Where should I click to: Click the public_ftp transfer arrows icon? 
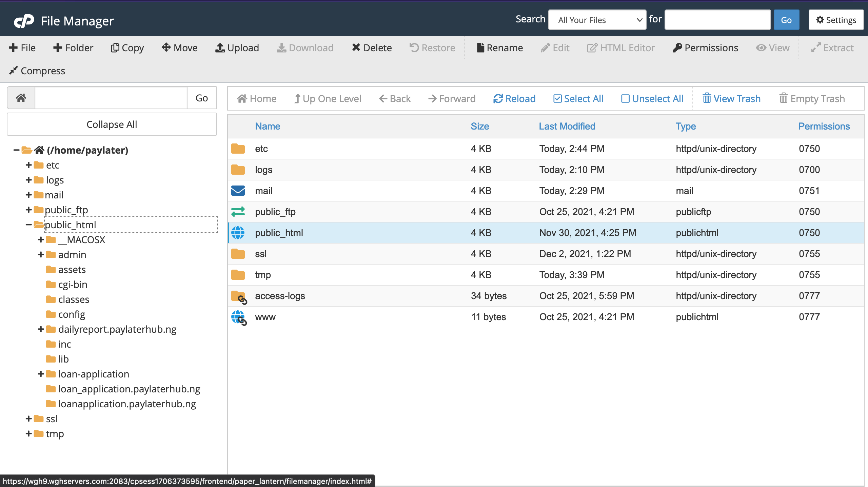click(238, 212)
